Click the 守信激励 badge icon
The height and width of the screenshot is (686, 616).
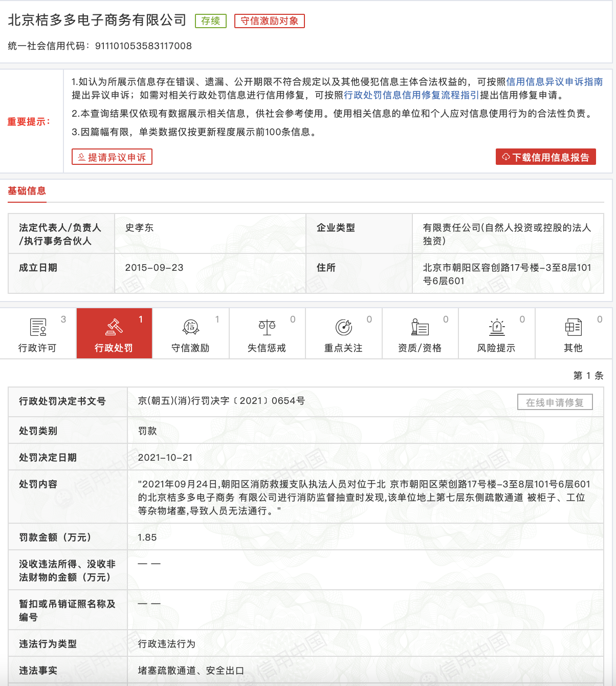(190, 327)
